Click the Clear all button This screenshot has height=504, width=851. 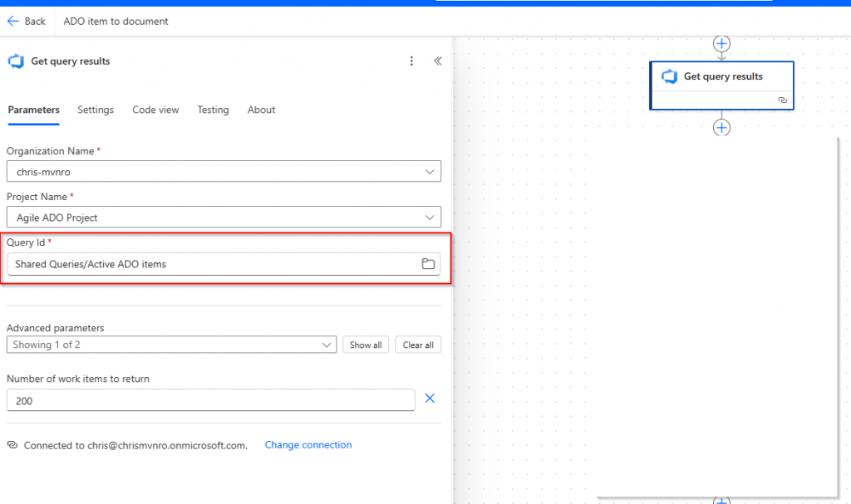click(x=418, y=345)
